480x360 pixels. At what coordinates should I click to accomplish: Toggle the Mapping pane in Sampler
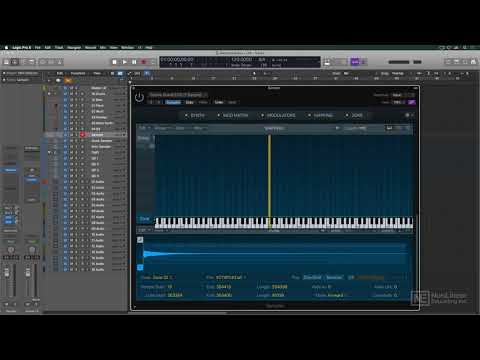[x=320, y=115]
